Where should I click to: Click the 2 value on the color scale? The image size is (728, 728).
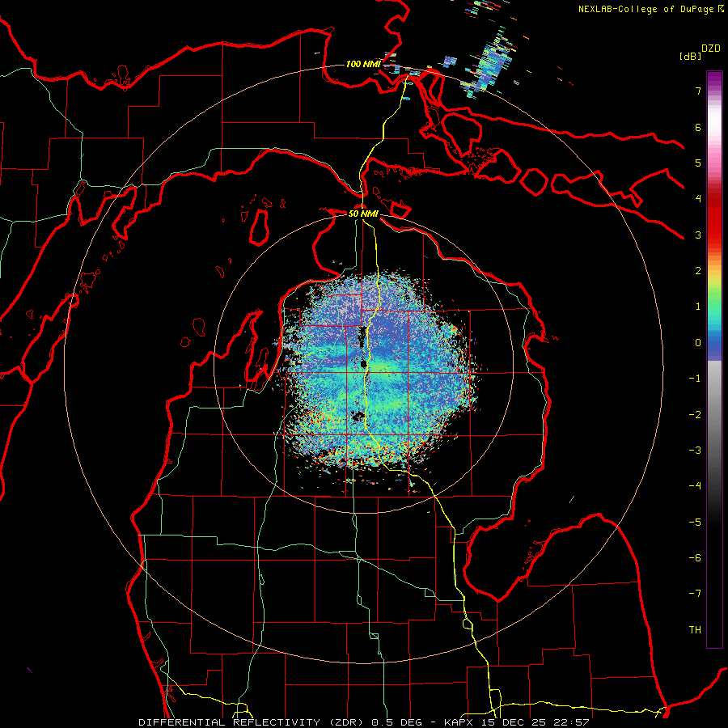698,271
